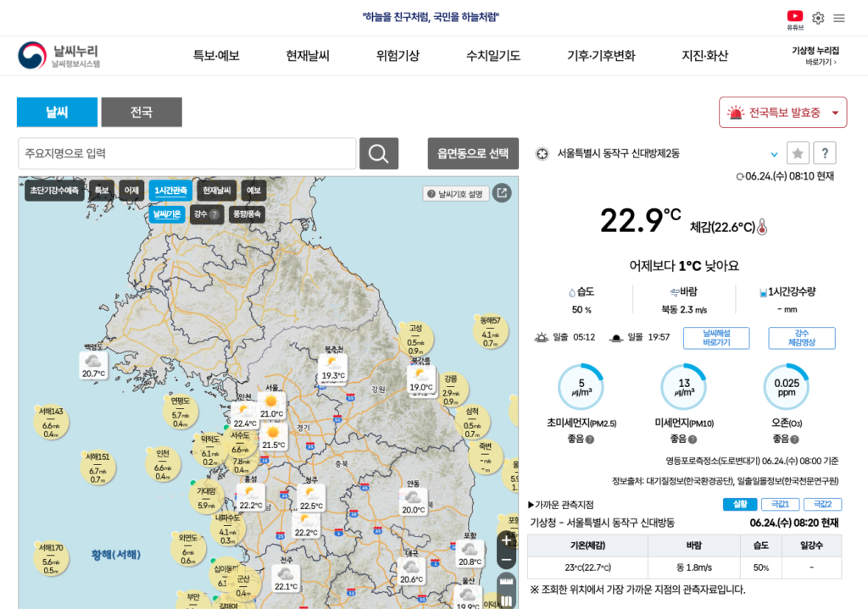
Task: Toggle 예보 map mode
Action: click(x=253, y=191)
